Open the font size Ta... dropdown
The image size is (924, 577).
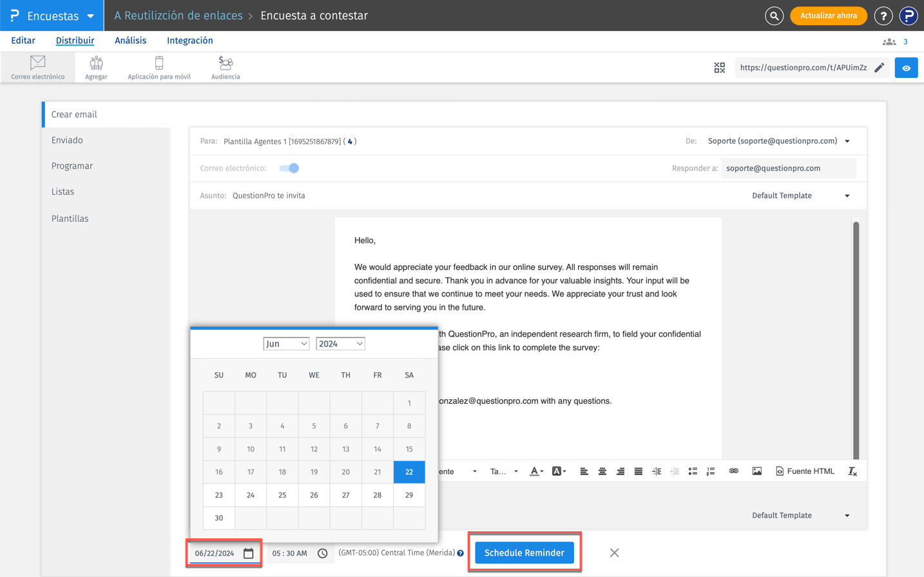pyautogui.click(x=504, y=471)
